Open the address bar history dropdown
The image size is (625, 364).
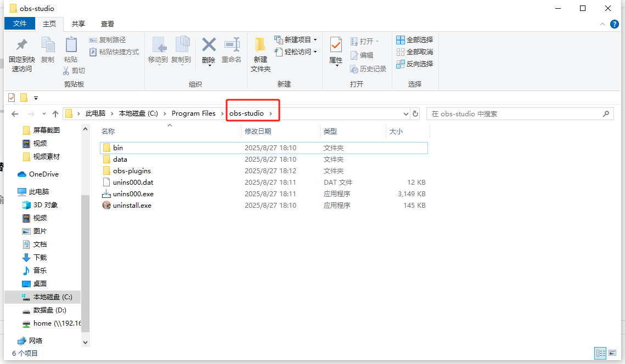(x=406, y=114)
